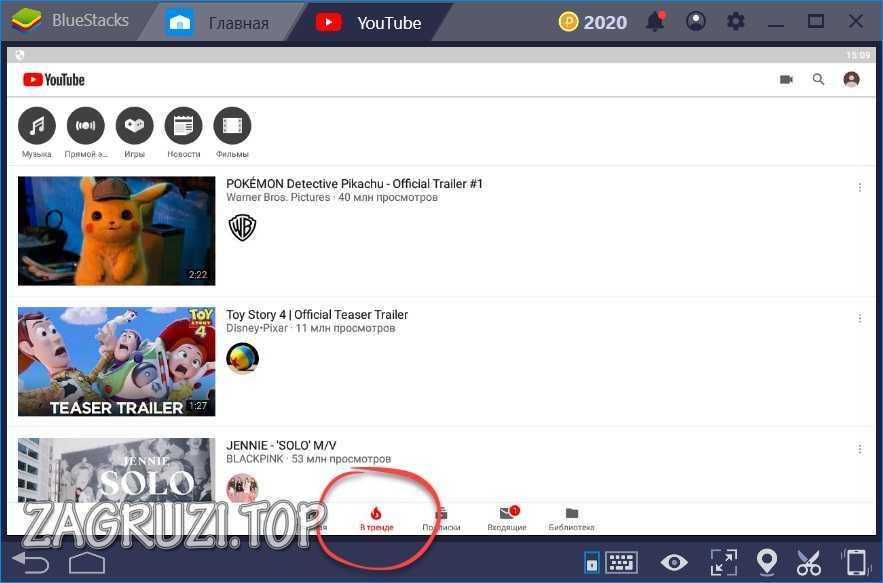
Task: Click the Android back arrow button
Action: [31, 562]
